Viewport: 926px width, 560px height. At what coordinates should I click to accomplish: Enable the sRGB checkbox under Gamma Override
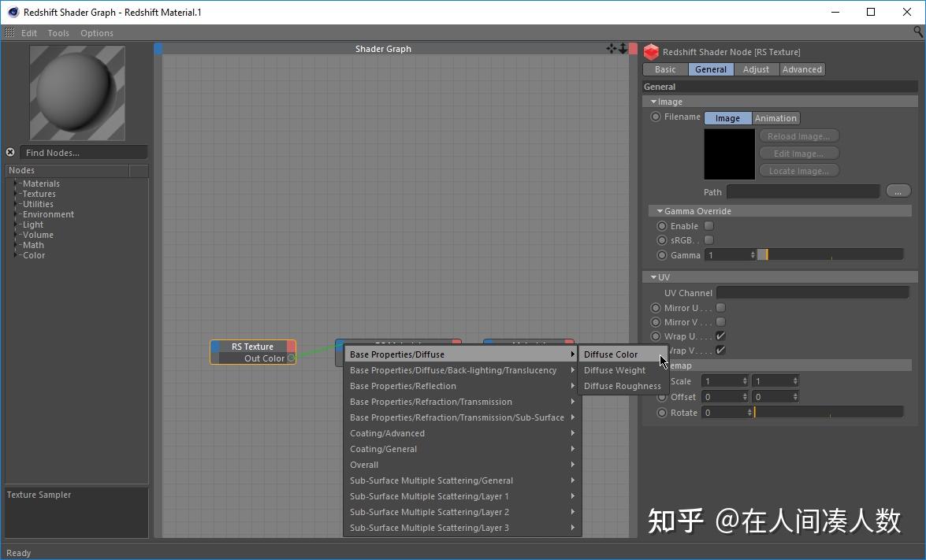[708, 240]
